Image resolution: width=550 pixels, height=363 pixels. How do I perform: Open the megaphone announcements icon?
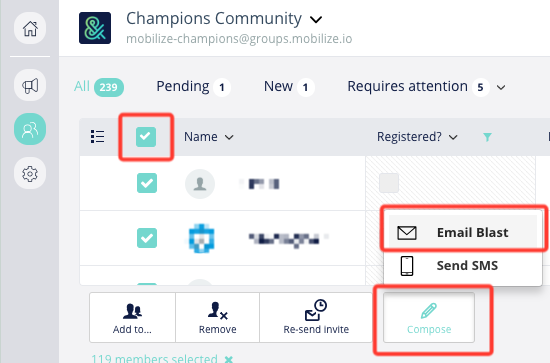point(30,86)
